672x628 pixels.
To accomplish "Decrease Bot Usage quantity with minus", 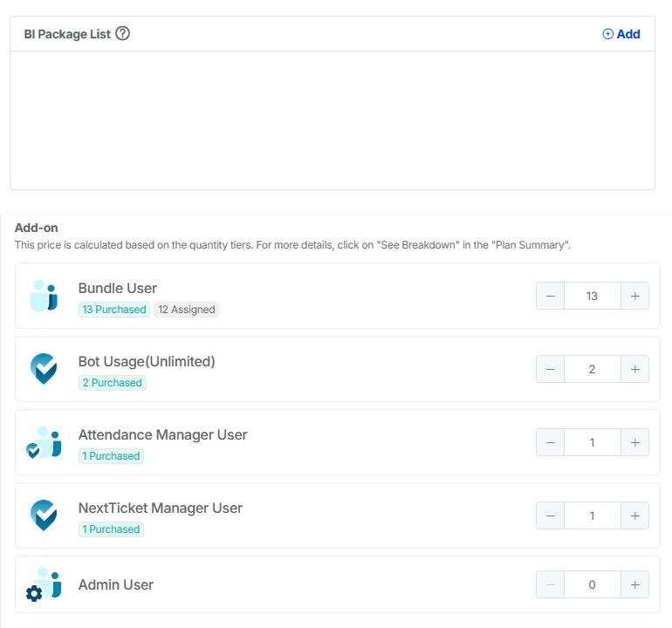I will click(550, 369).
